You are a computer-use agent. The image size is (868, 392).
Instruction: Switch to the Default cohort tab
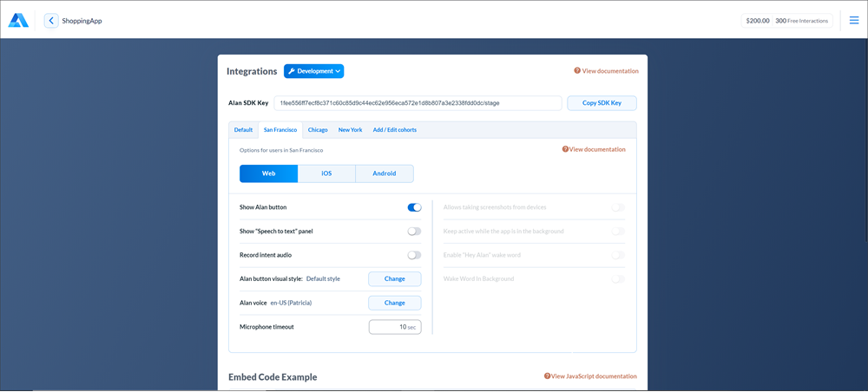[x=243, y=130]
